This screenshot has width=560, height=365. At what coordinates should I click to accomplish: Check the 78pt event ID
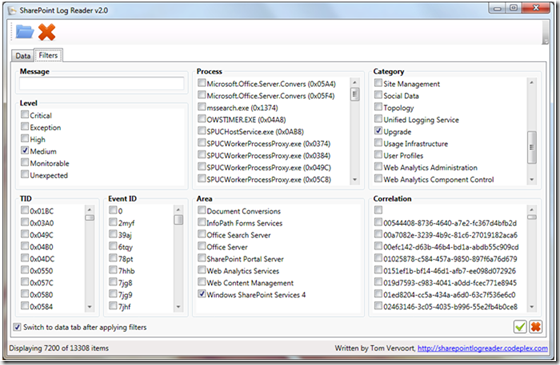point(113,258)
